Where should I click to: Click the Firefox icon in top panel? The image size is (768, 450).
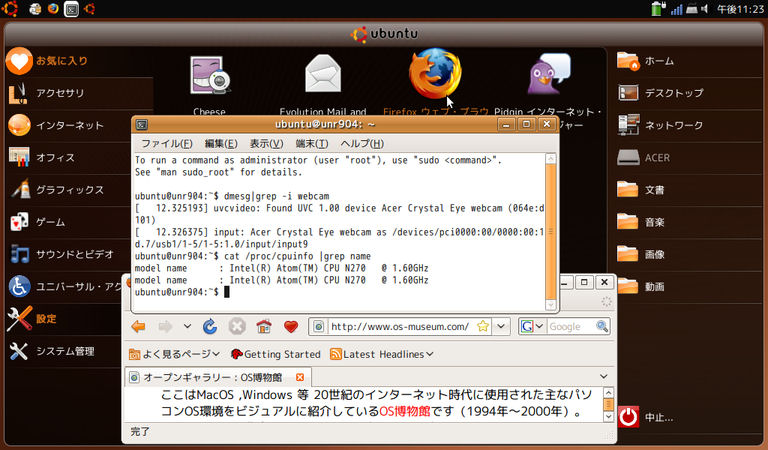tap(53, 9)
